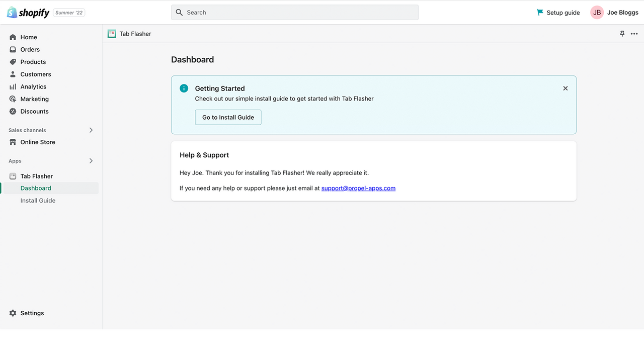The height and width of the screenshot is (362, 644).
Task: Open the more actions menu for Tab Flasher
Action: point(634,34)
